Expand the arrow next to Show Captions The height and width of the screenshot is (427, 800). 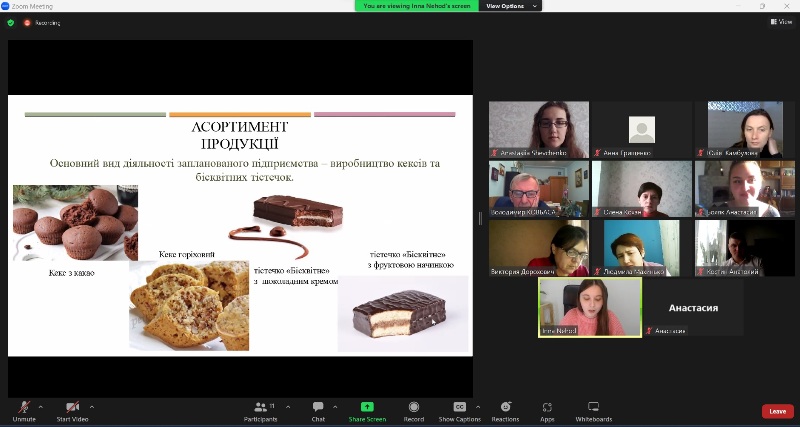(x=478, y=407)
